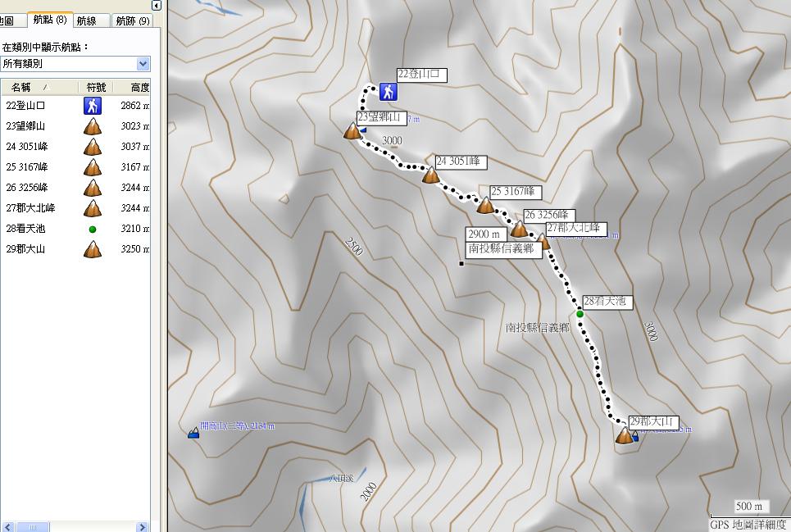This screenshot has width=791, height=532.
Task: Select the 25 3167峰 list row
Action: point(75,167)
